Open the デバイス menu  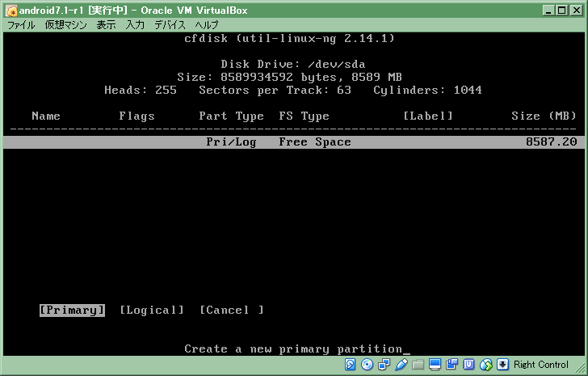[170, 25]
